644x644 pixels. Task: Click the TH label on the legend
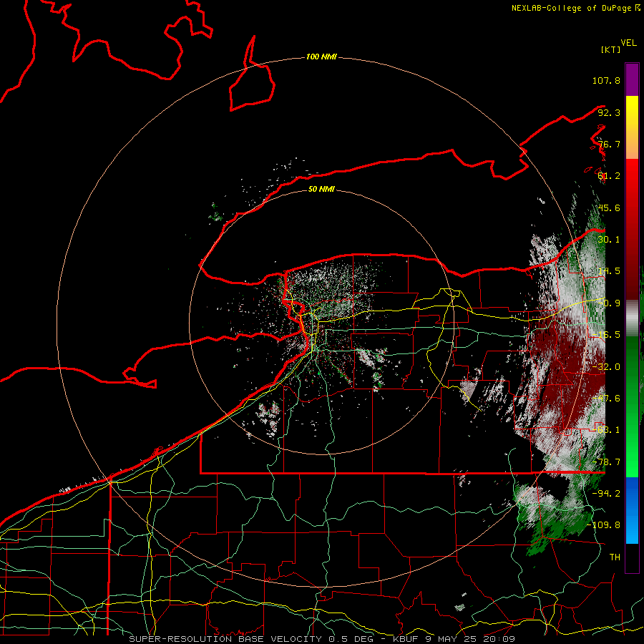(x=615, y=557)
